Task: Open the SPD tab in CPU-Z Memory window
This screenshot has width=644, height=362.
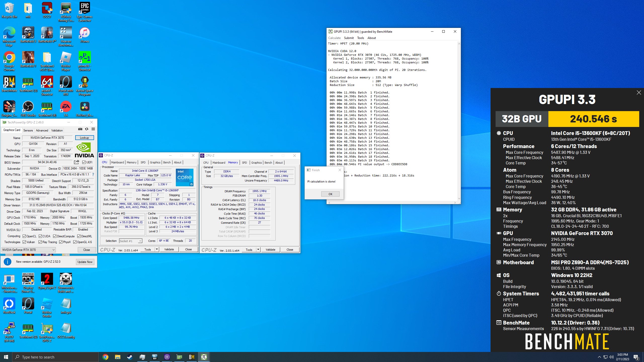Action: (244, 163)
